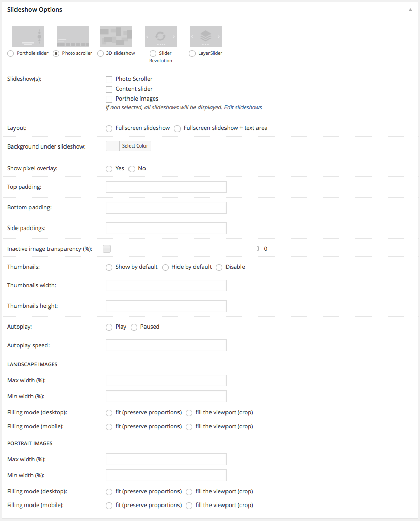This screenshot has width=420, height=521.
Task: Focus the Autoplay speed text field
Action: [x=166, y=345]
